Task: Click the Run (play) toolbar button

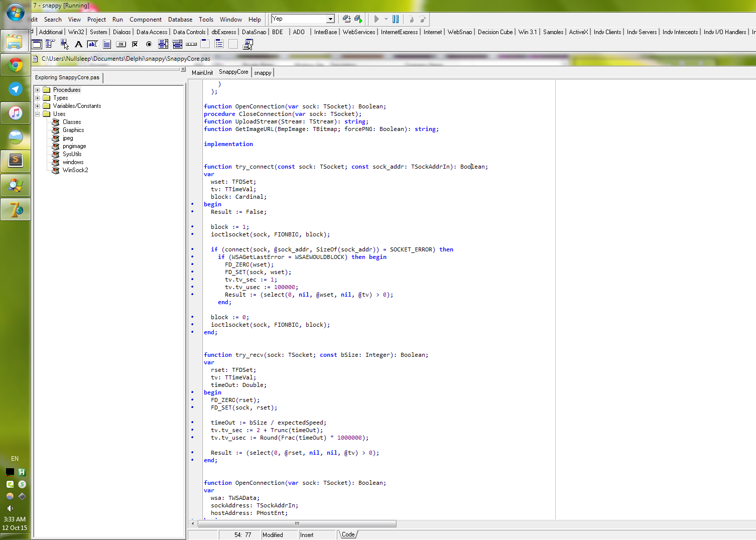Action: point(376,19)
